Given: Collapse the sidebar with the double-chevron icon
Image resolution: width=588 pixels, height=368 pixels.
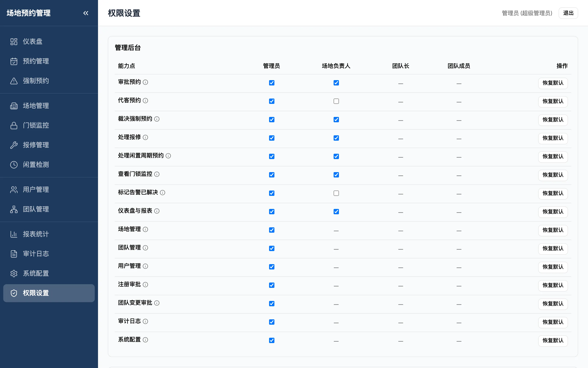Looking at the screenshot, I should (86, 13).
